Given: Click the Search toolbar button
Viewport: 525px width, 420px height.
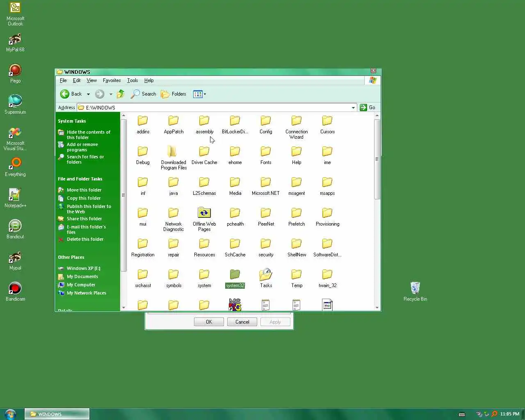Looking at the screenshot, I should (x=144, y=94).
